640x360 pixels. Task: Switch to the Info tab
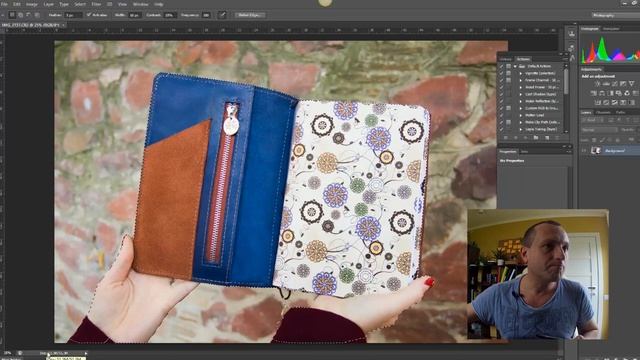(x=524, y=151)
